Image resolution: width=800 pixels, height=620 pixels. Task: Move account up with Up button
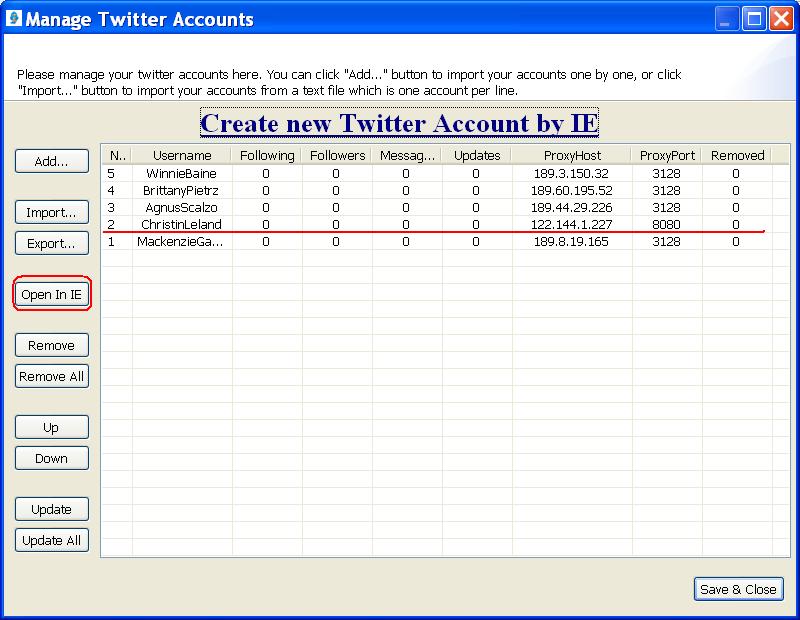click(x=52, y=427)
